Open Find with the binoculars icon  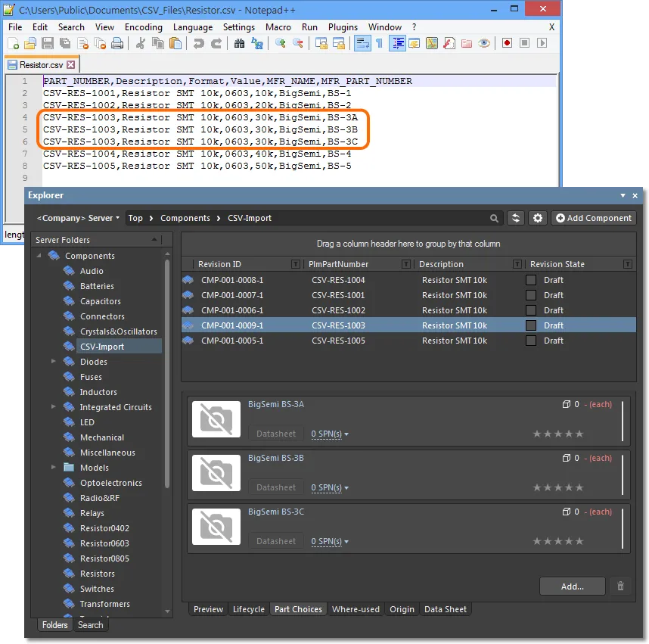(x=239, y=43)
